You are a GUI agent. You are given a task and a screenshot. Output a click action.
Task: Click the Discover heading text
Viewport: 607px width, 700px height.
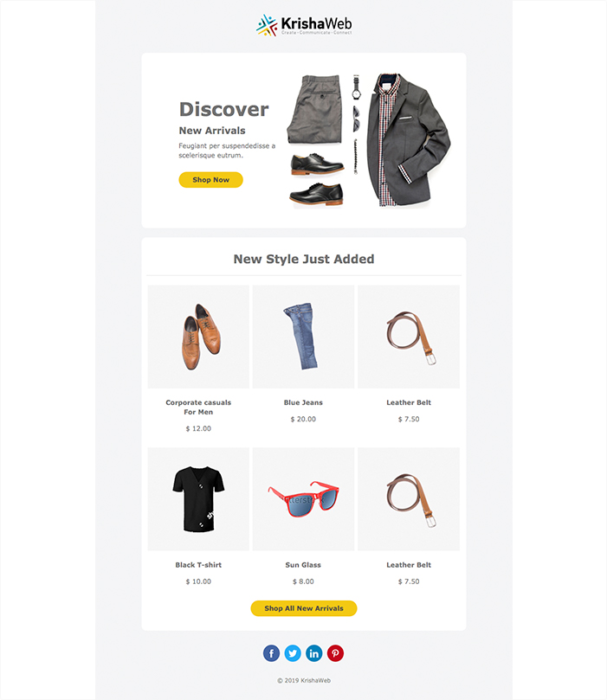coord(223,109)
